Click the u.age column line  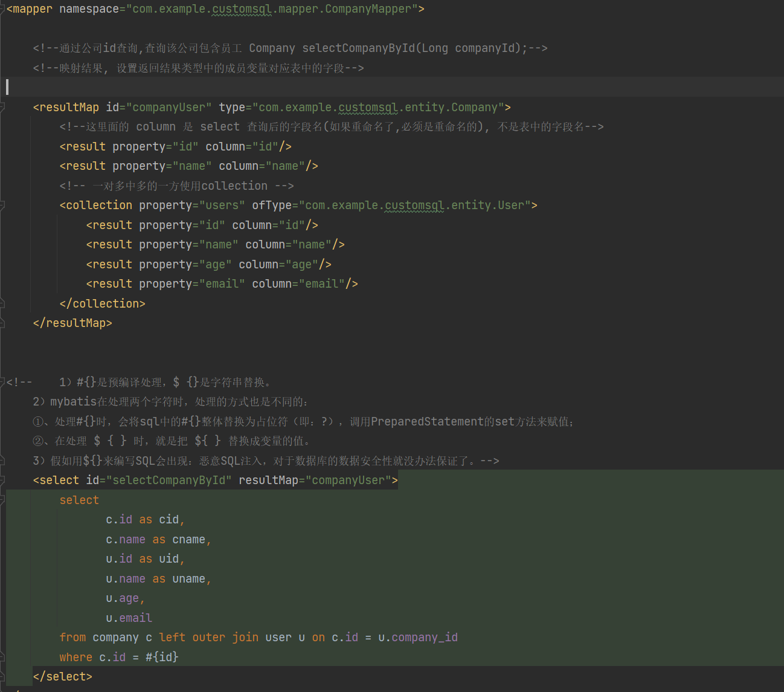[125, 598]
